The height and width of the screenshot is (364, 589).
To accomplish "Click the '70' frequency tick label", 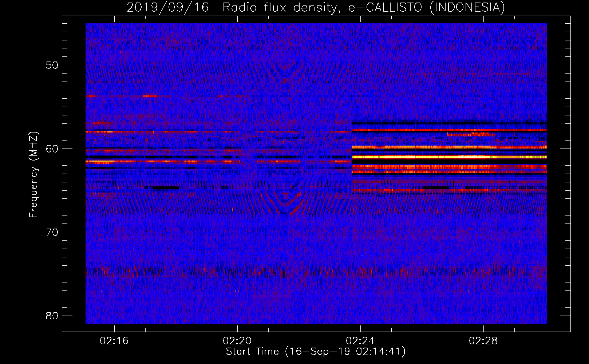I will click(52, 232).
